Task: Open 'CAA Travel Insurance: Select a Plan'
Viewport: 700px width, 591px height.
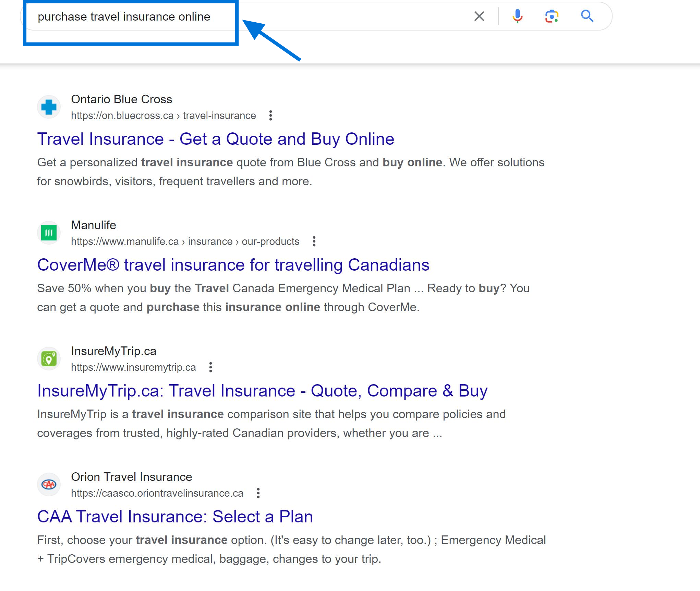Action: (x=175, y=516)
